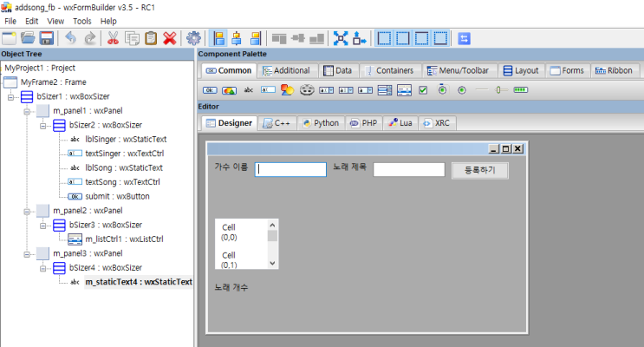The image size is (644, 347).
Task: Add a wxRadioButton from the palette
Action: click(x=462, y=90)
